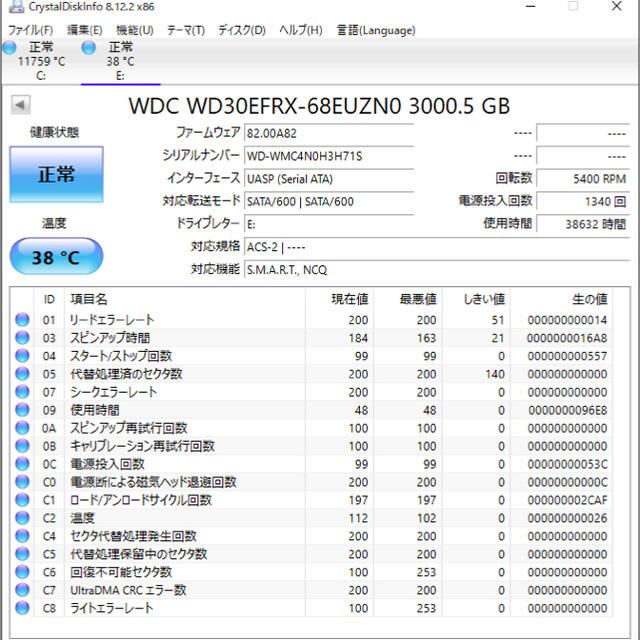Click the transfer mode field SATA/600
The height and width of the screenshot is (640, 640).
point(329,201)
